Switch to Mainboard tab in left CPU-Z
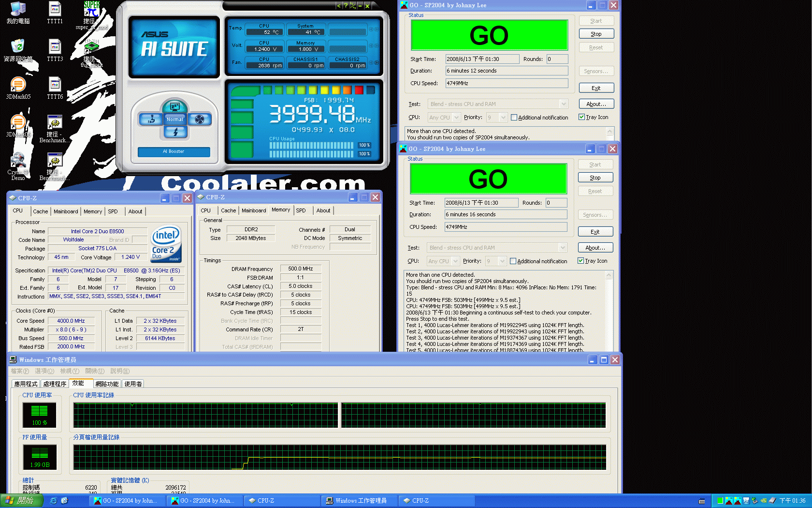 pos(66,211)
